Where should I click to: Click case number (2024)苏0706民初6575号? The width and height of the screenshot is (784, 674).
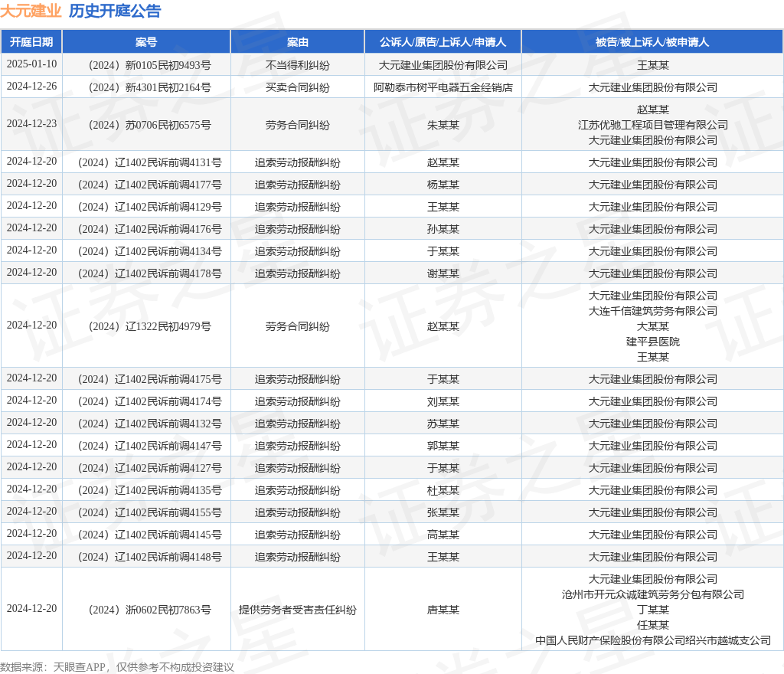[150, 125]
